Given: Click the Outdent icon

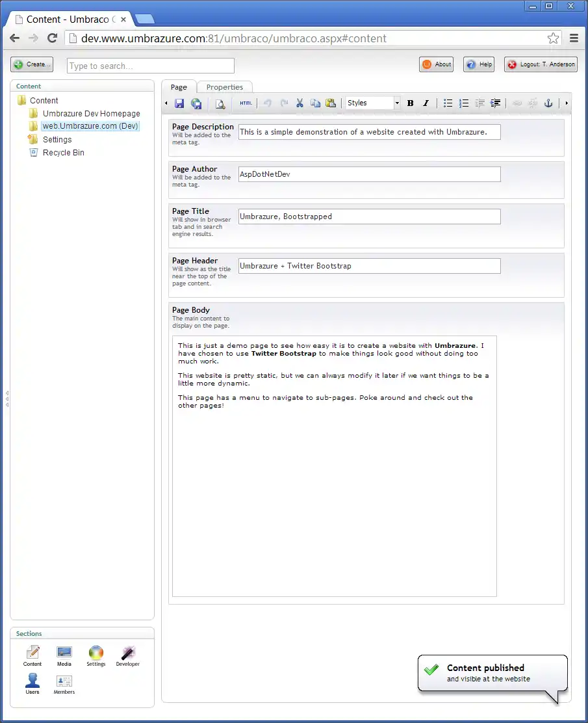Looking at the screenshot, I should click(x=479, y=103).
